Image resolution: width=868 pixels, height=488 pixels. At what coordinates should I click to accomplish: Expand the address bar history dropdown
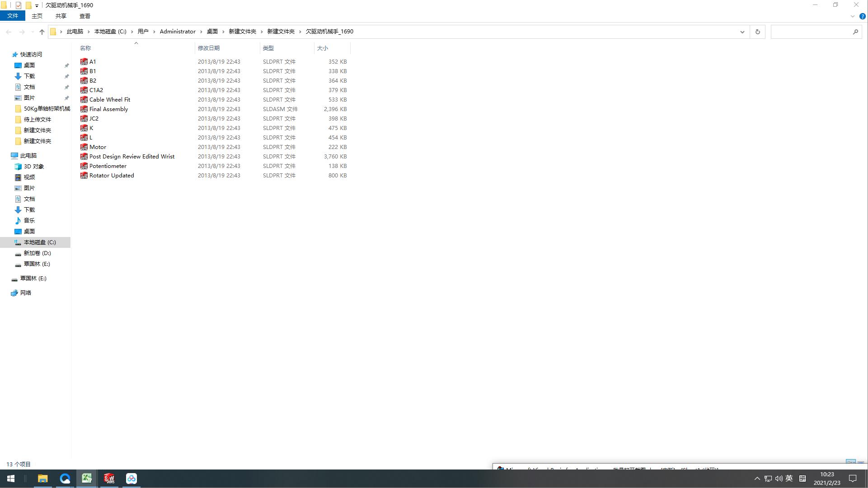(x=742, y=32)
